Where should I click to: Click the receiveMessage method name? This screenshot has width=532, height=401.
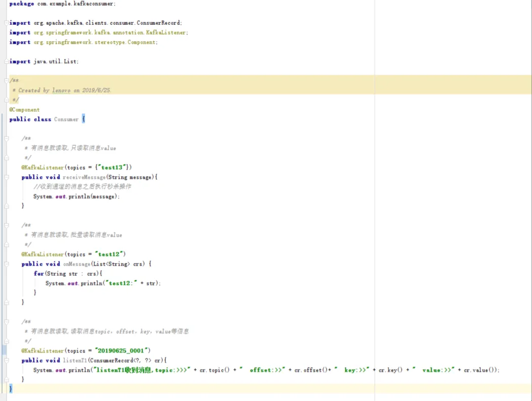tap(84, 177)
